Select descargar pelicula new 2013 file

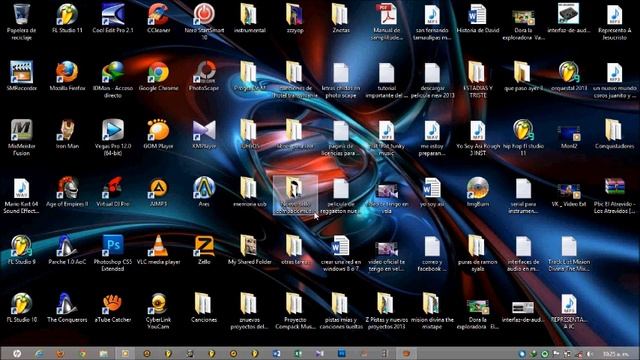(432, 80)
